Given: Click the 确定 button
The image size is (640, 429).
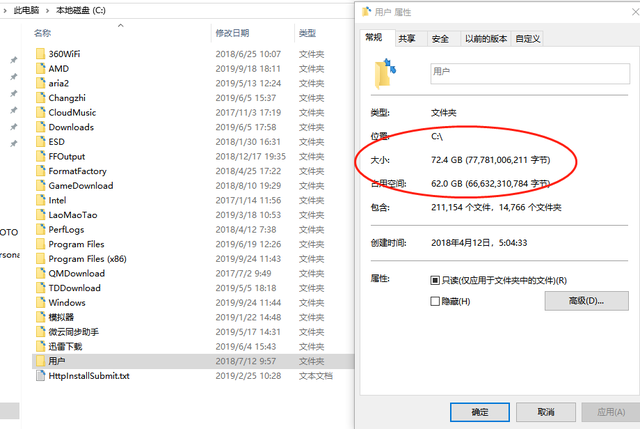Looking at the screenshot, I should coord(480,412).
